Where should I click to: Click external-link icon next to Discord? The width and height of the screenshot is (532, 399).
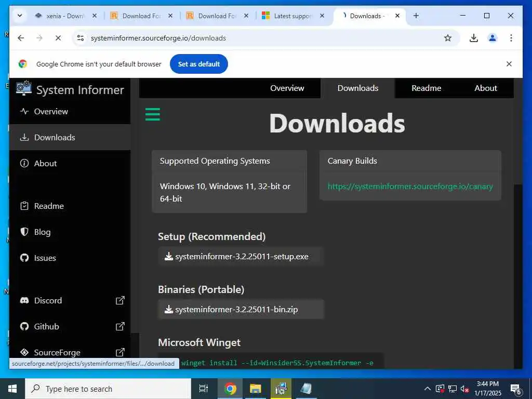tap(120, 300)
